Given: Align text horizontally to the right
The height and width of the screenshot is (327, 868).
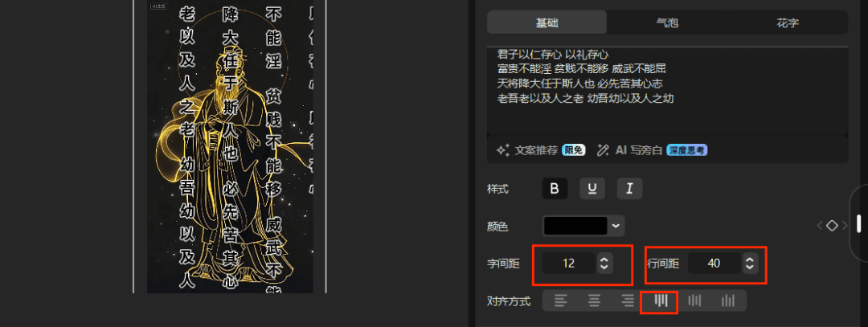Looking at the screenshot, I should (x=628, y=301).
